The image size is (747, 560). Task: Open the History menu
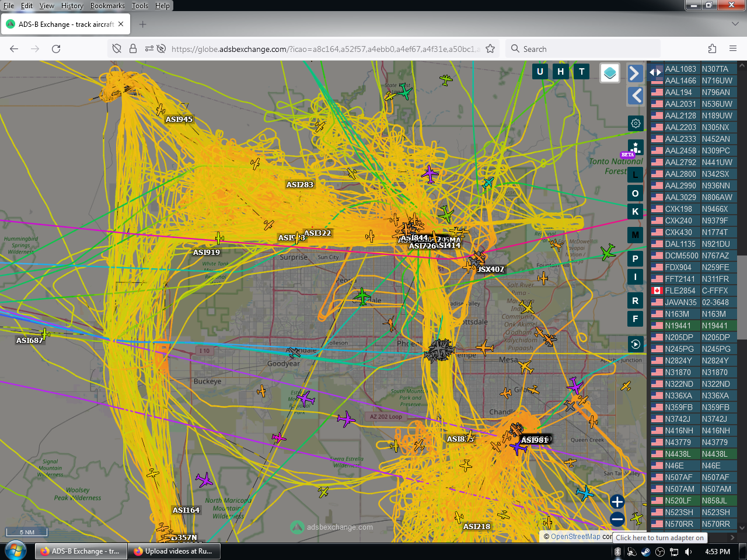tap(72, 6)
